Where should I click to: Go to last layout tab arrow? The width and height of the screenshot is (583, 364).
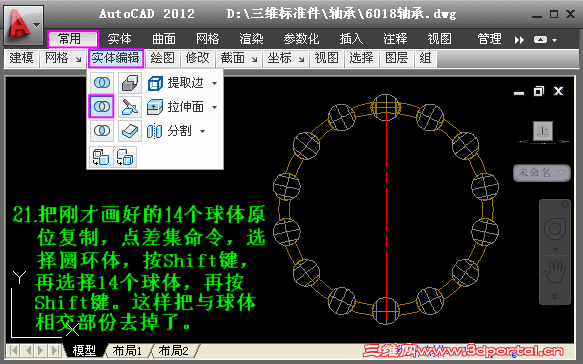tap(55, 350)
